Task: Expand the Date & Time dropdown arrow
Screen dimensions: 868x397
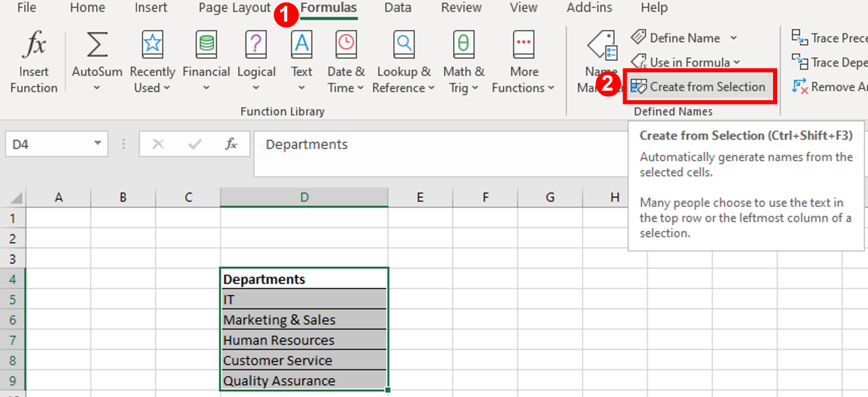Action: [359, 88]
